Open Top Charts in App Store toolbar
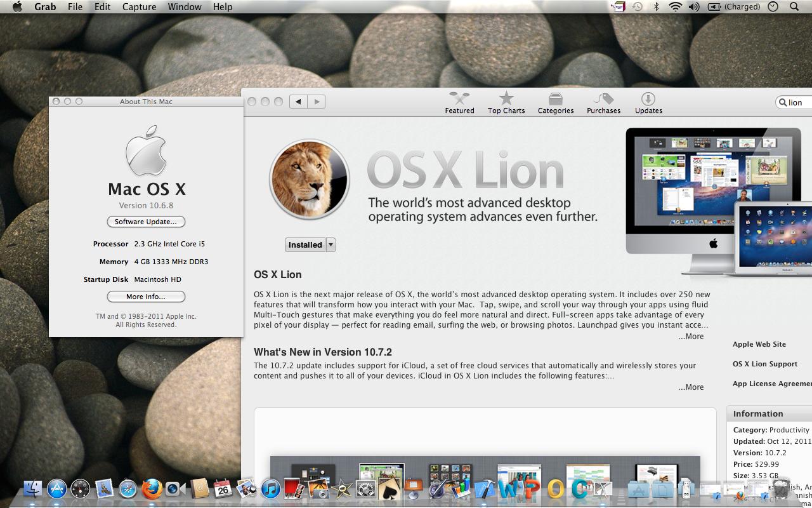 506,103
